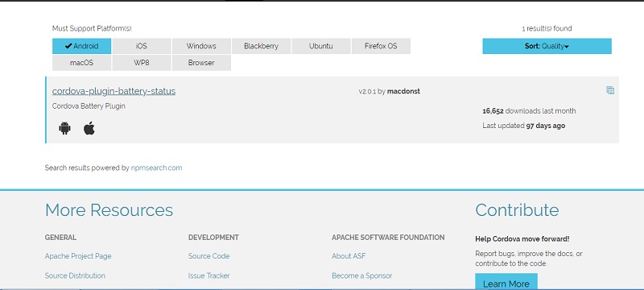This screenshot has width=644, height=290.
Task: Enable the iOS platform filter
Action: click(142, 46)
